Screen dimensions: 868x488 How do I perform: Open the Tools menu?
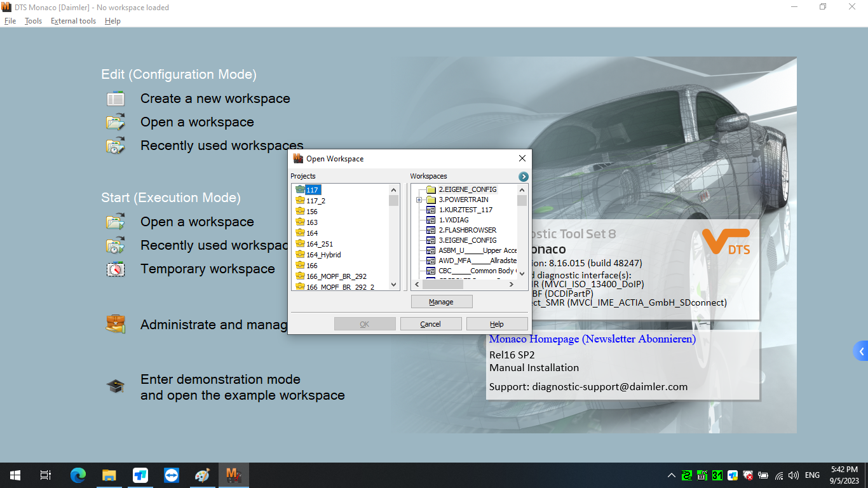(x=32, y=20)
